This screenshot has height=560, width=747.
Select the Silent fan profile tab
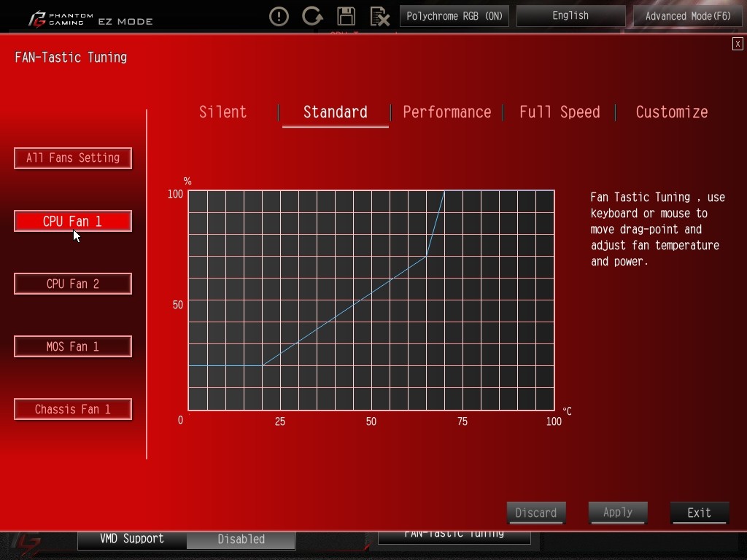coord(223,112)
